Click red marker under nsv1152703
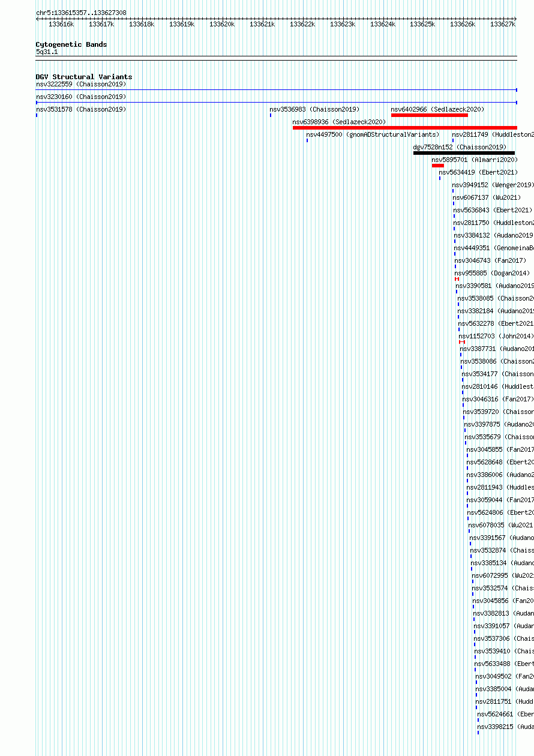Viewport: 534px width, 756px height. 462,342
